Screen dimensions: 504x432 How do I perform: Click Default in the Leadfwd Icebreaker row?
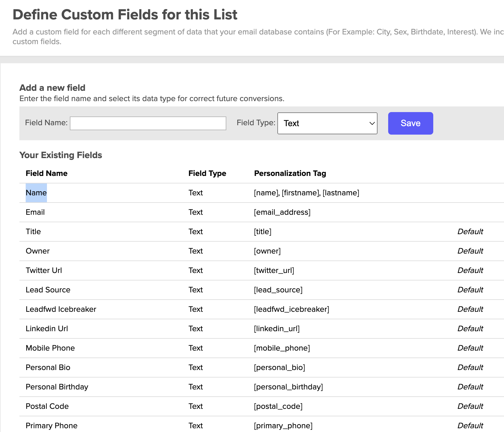click(x=470, y=309)
